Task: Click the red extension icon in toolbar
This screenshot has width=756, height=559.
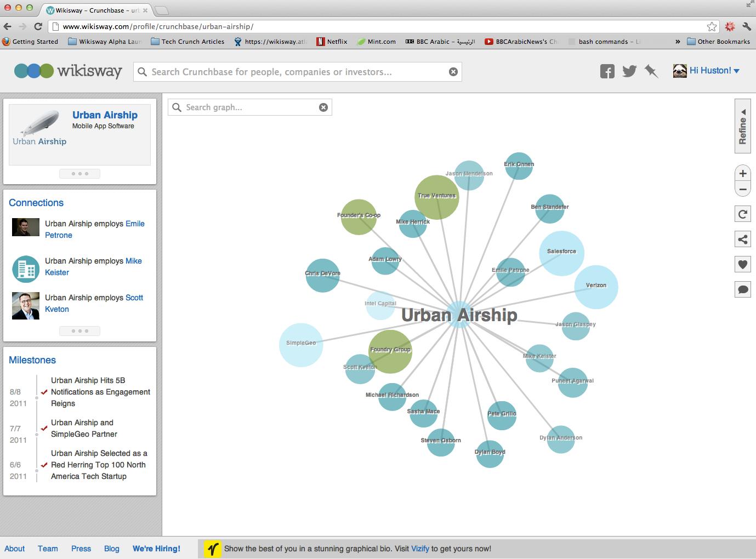Action: (730, 26)
